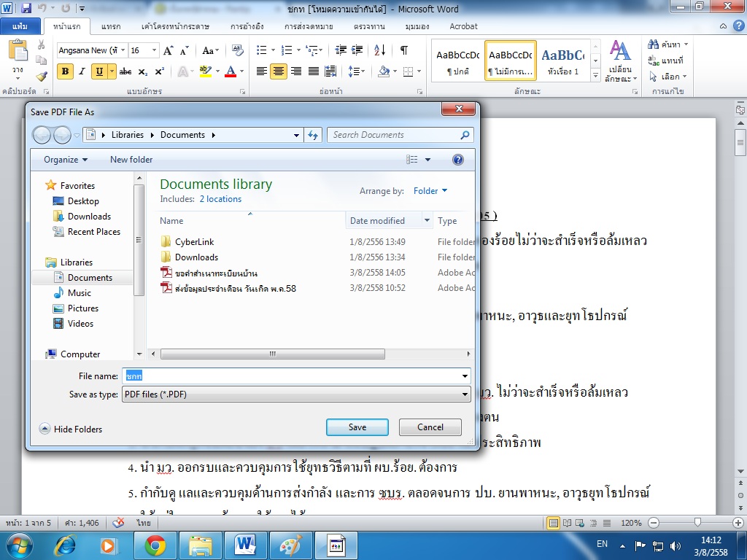747x560 pixels.
Task: Open Paint from the taskbar
Action: [x=290, y=545]
